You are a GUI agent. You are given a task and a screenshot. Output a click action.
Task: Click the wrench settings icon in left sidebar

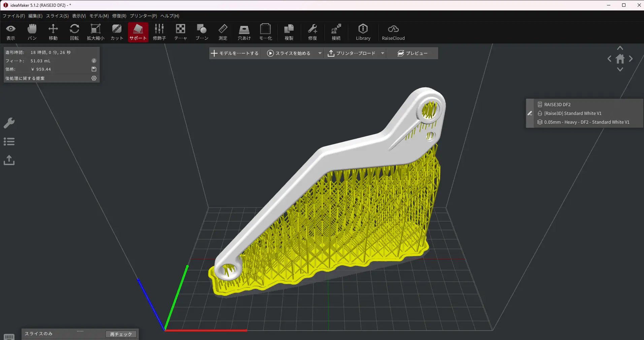[x=9, y=123]
